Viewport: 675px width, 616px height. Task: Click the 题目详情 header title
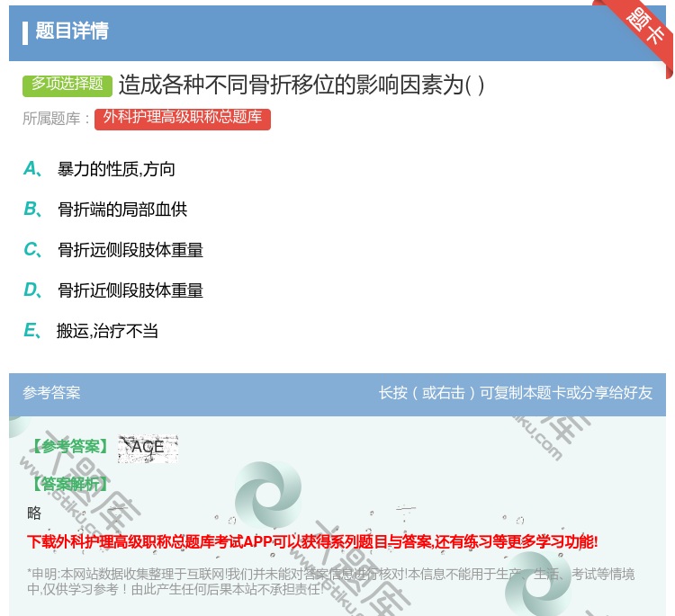pyautogui.click(x=72, y=31)
